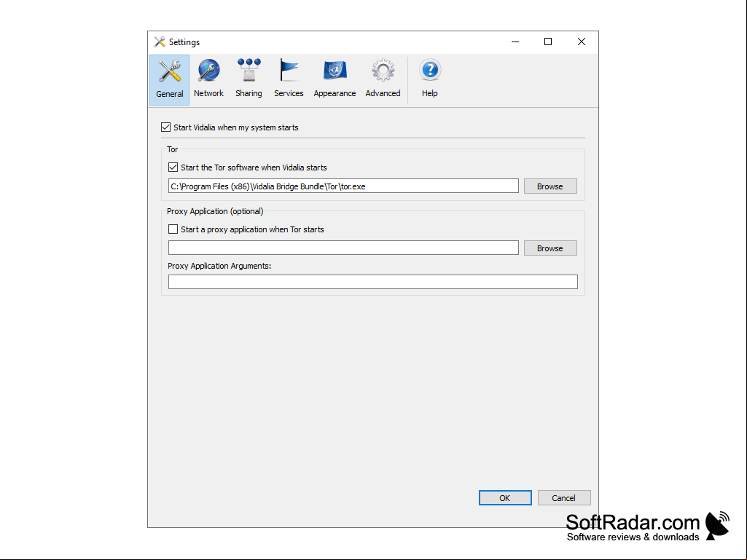This screenshot has height=560, width=747.
Task: Browse for the proxy application
Action: pos(550,248)
